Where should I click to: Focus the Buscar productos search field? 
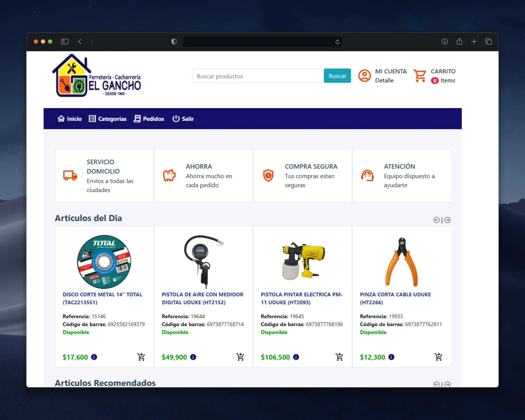(x=258, y=76)
